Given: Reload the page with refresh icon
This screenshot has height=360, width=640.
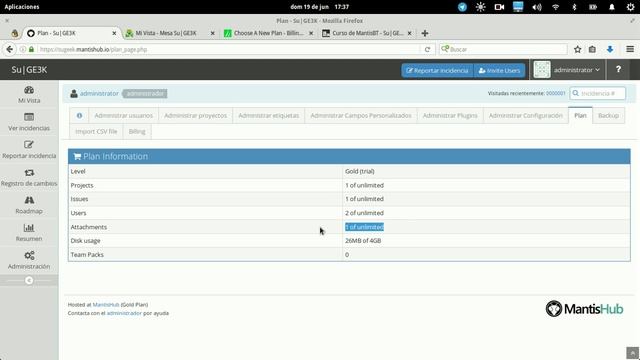Looking at the screenshot, I should tap(427, 49).
